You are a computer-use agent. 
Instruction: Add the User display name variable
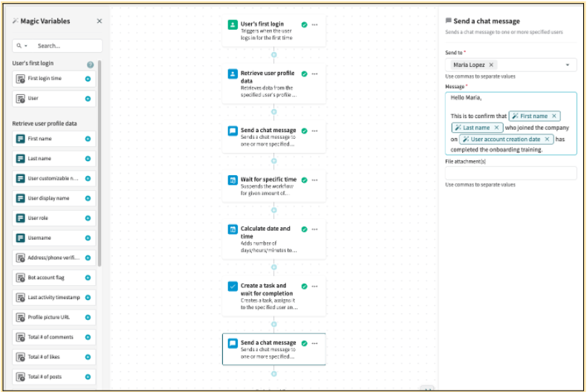(88, 198)
